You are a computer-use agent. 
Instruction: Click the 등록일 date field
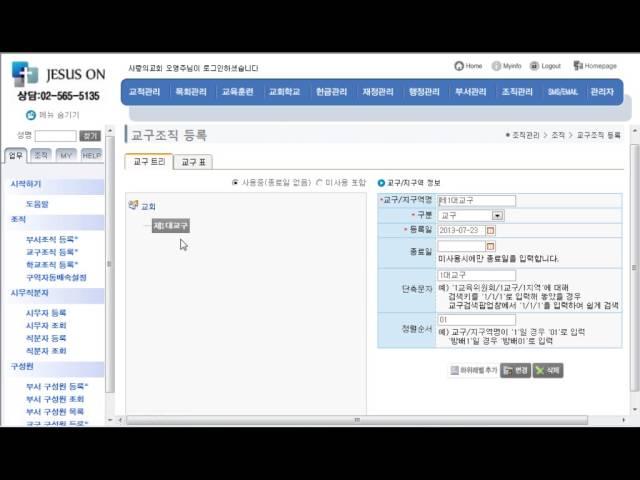461,231
